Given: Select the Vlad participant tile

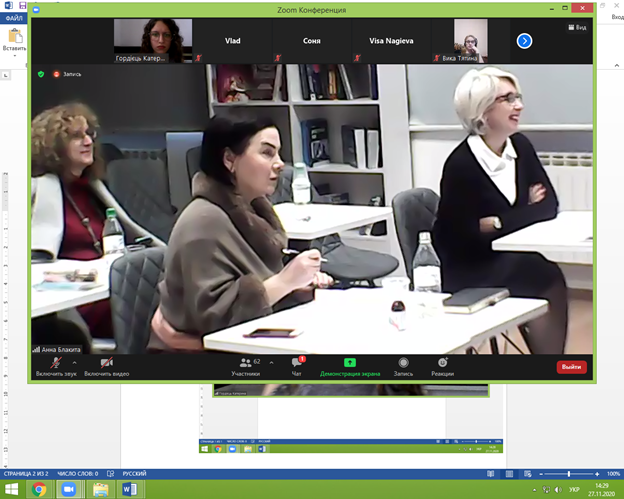Looking at the screenshot, I should [x=232, y=41].
